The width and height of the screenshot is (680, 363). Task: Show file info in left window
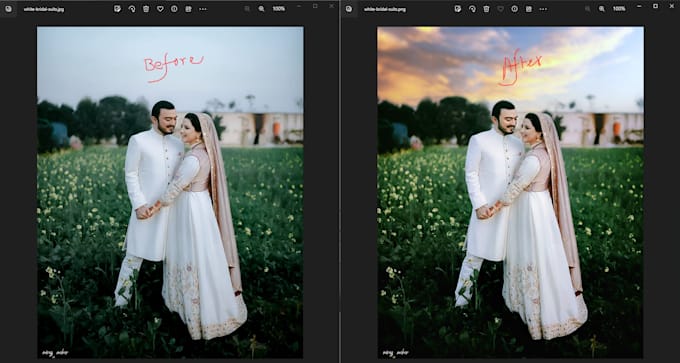click(174, 9)
